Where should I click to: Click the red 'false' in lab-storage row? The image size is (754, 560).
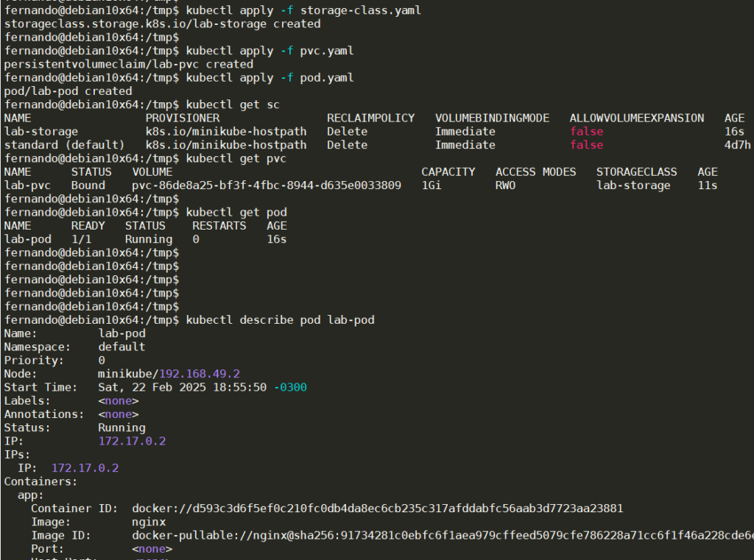(587, 132)
